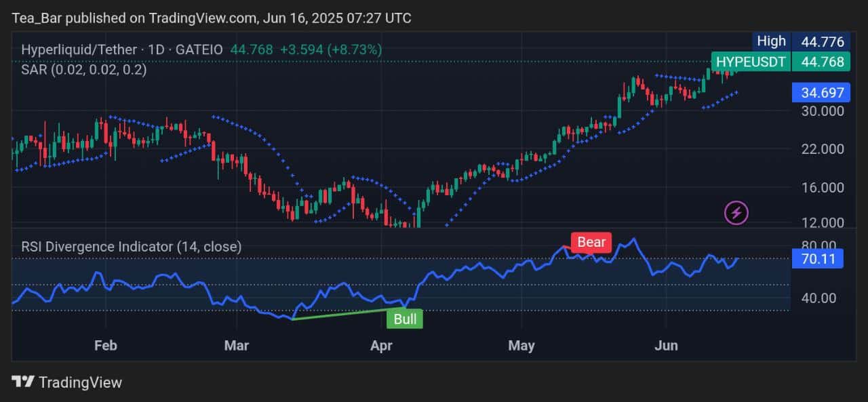Click the 44.768 current price tag
The height and width of the screenshot is (402, 868).
[822, 62]
